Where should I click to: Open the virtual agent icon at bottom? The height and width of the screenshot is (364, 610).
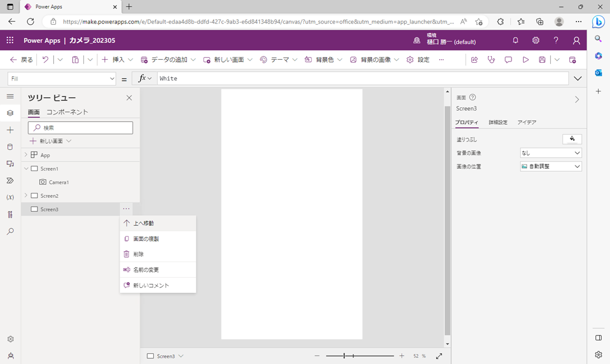pyautogui.click(x=11, y=356)
